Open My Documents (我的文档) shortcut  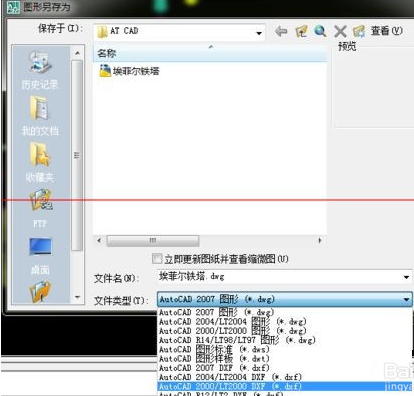pyautogui.click(x=40, y=116)
